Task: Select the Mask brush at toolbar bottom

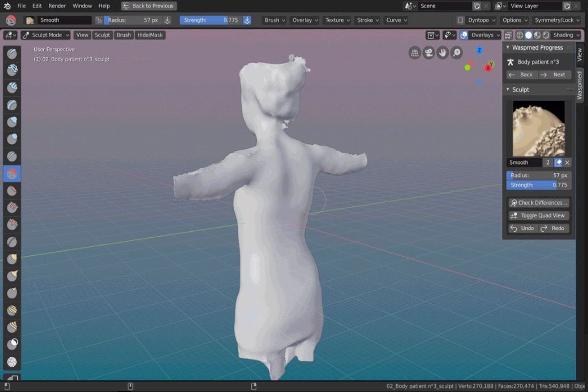Action: (12, 362)
